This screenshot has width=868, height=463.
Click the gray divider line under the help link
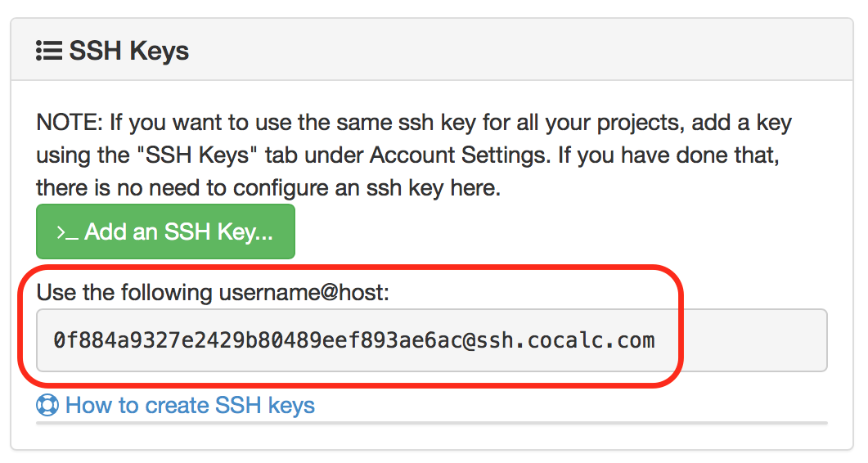(x=431, y=424)
